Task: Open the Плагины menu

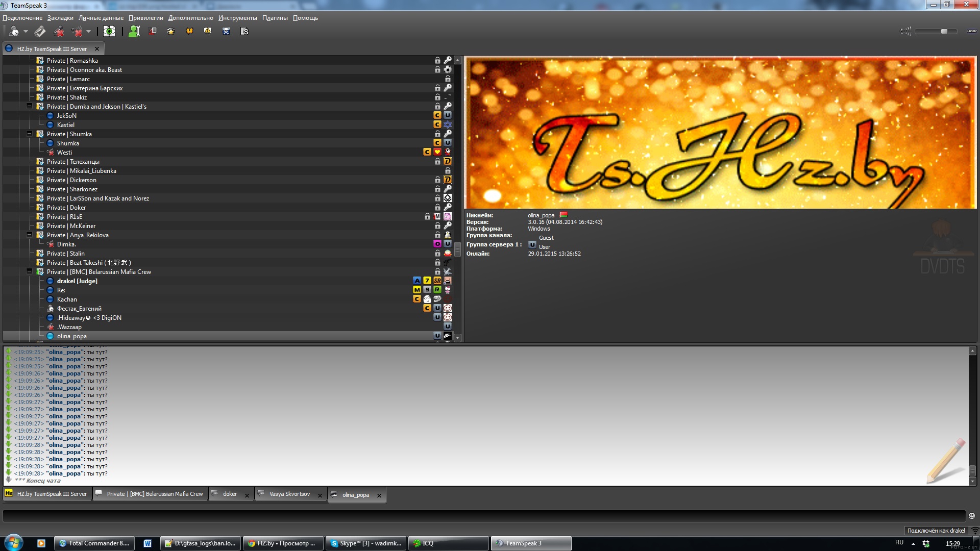Action: (x=275, y=18)
